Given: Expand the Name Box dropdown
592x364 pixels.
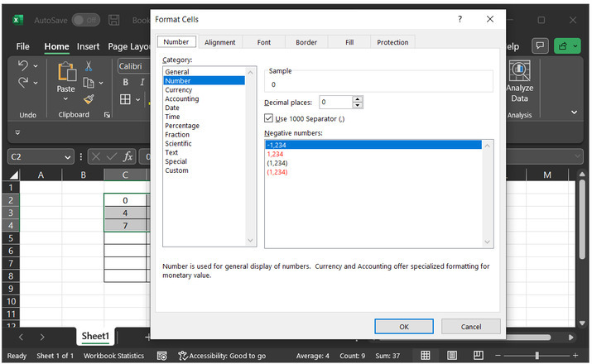Looking at the screenshot, I should click(67, 156).
